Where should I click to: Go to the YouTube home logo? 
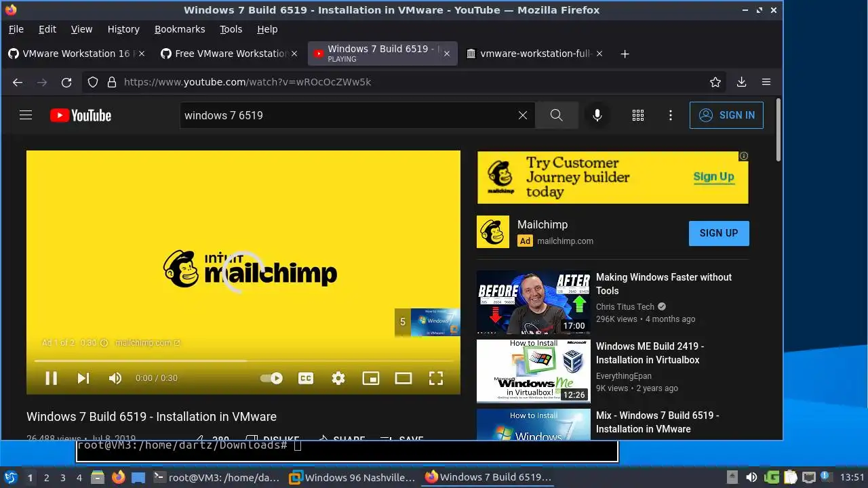pyautogui.click(x=81, y=115)
